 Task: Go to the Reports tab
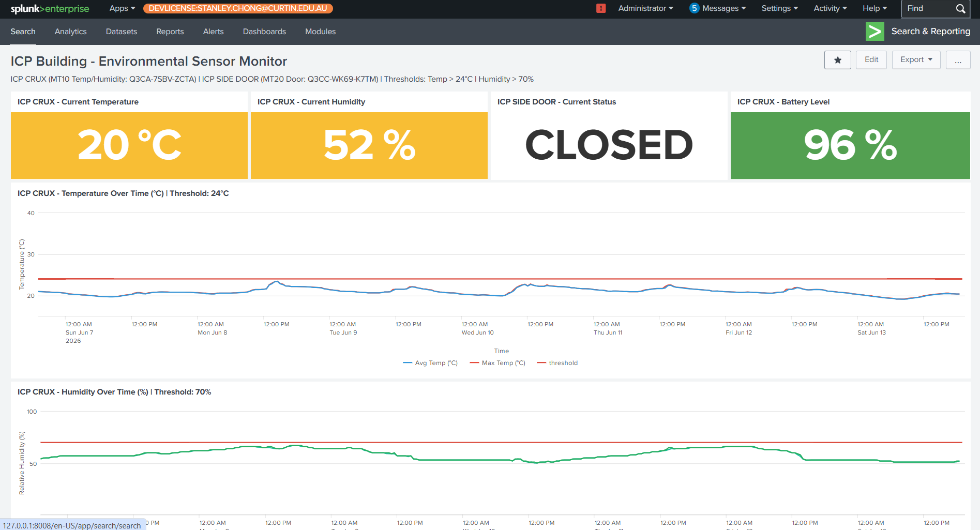pos(170,32)
